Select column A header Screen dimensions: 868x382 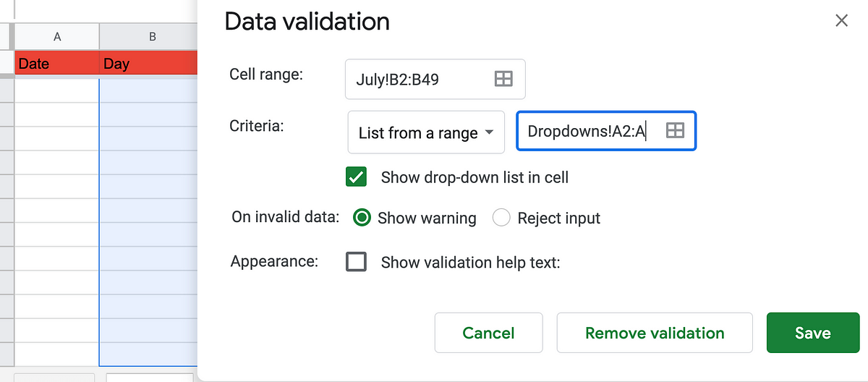tap(57, 37)
